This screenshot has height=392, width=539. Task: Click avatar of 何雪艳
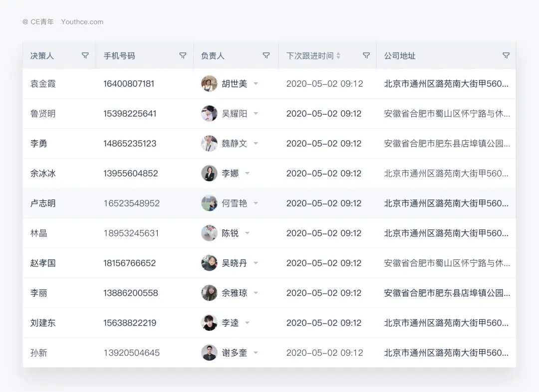(x=209, y=203)
